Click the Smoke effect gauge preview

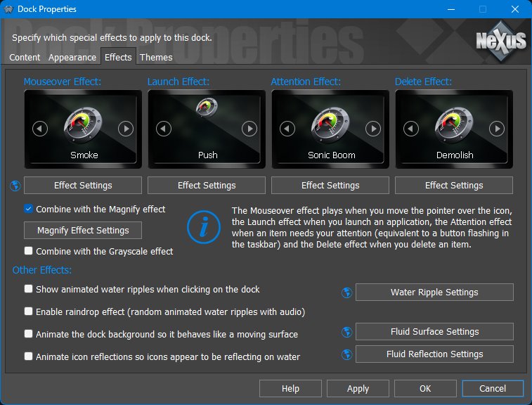tap(83, 125)
